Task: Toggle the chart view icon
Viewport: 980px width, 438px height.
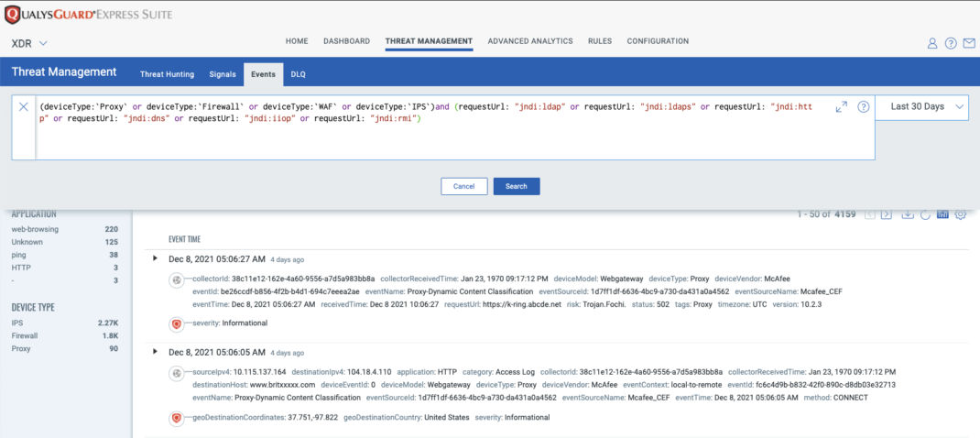Action: pyautogui.click(x=942, y=214)
